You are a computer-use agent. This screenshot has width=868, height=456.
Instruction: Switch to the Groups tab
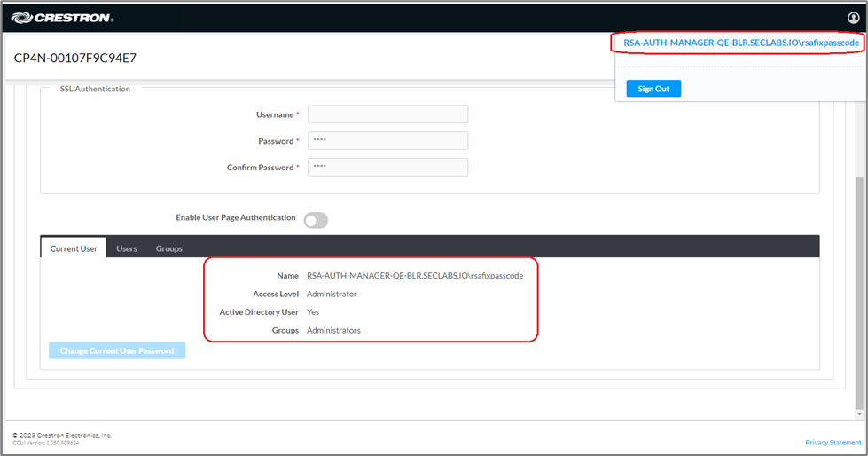click(x=169, y=248)
